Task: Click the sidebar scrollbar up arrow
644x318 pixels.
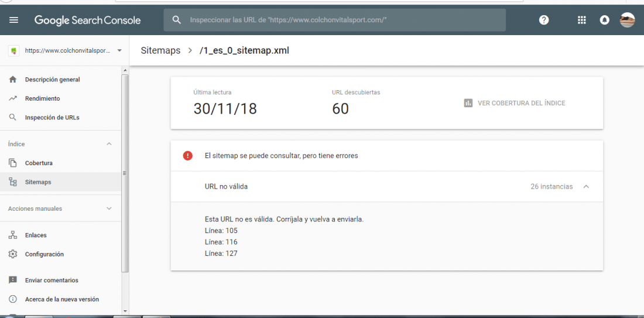Action: 125,70
